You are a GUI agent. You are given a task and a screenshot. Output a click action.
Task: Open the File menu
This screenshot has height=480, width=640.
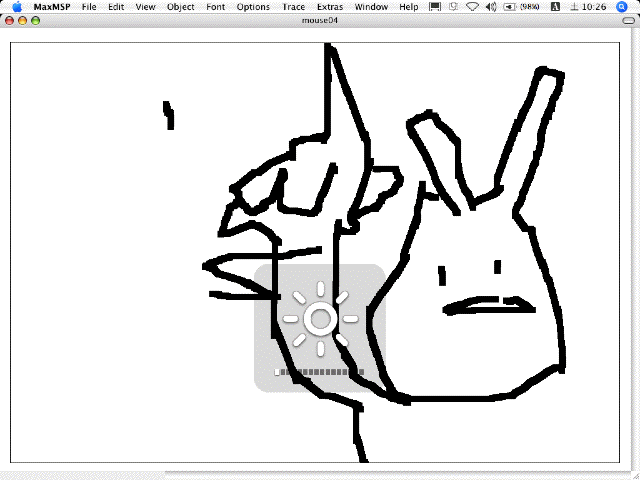pos(89,7)
